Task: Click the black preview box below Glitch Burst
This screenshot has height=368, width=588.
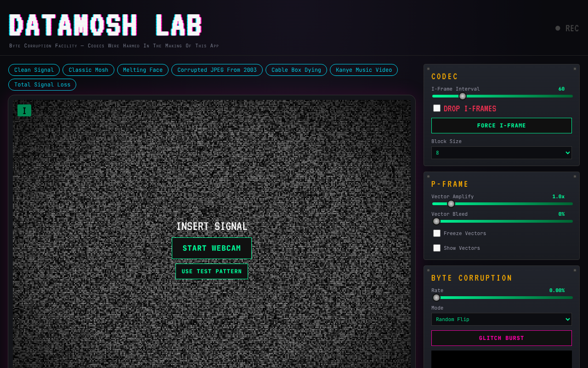Action: click(502, 359)
